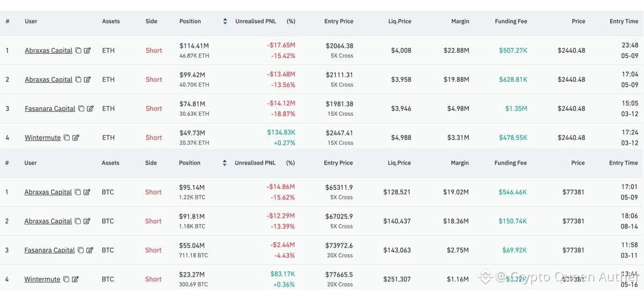644x290 pixels.
Task: Open Abraxas Capital link in ETH row 1
Action: click(48, 51)
